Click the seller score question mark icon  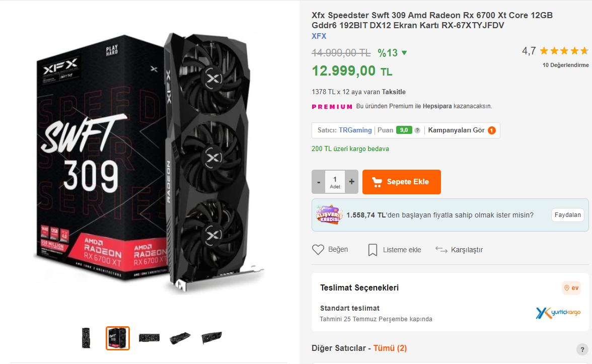pyautogui.click(x=417, y=130)
